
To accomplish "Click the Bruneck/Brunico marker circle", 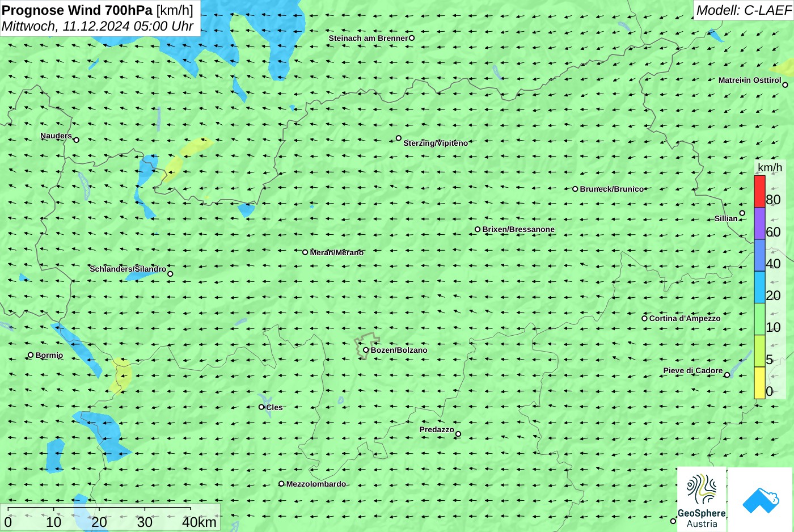I will click(x=575, y=189).
